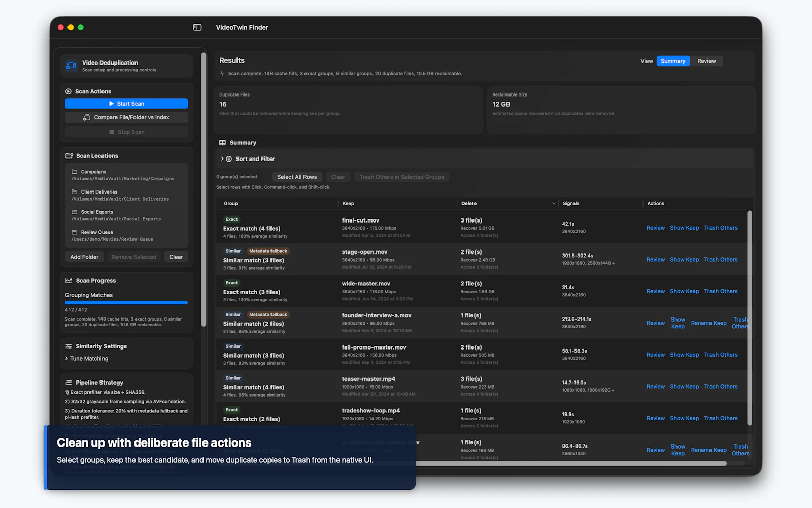Click the Sort and Filter circle icon
The image size is (812, 508).
229,159
